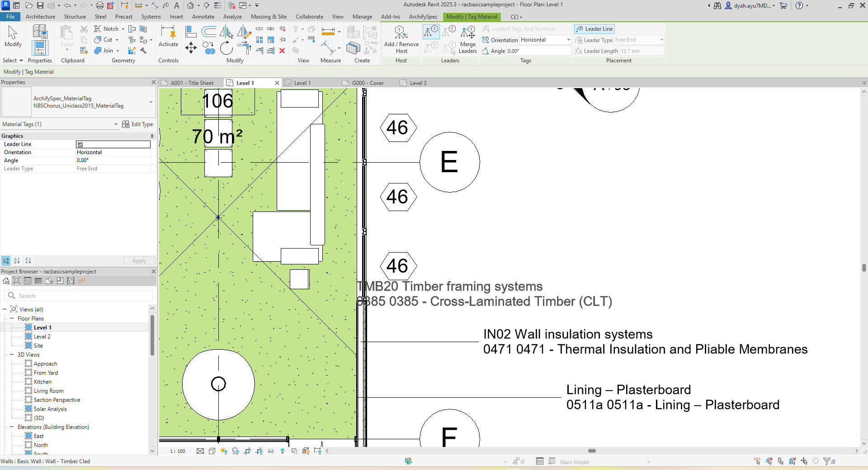Toggle the Leader Line checkbox in Properties
Screen dimensions: 868x470
tap(80, 144)
